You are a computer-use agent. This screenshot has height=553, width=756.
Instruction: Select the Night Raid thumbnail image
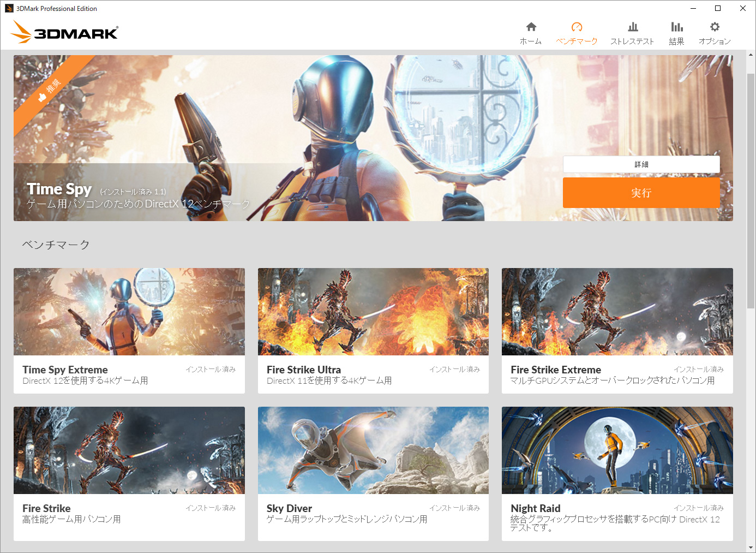point(617,450)
